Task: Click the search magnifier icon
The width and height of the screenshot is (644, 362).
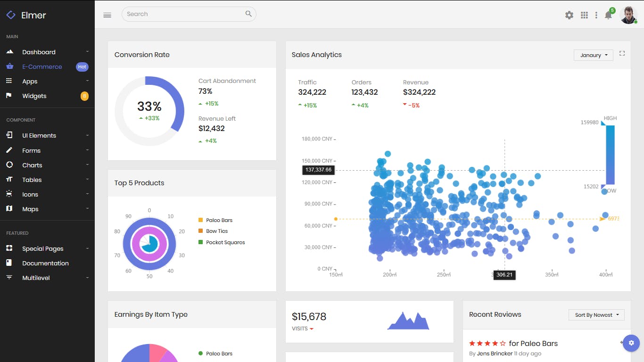Action: (x=248, y=14)
